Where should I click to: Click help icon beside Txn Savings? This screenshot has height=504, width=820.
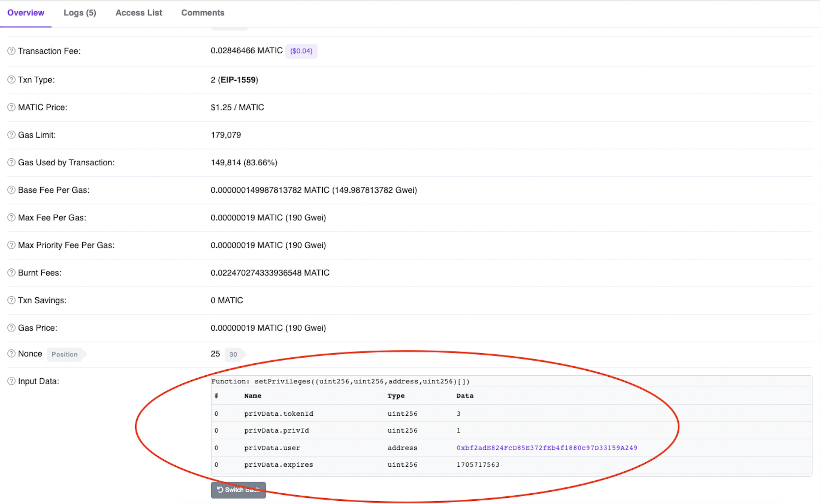[11, 300]
